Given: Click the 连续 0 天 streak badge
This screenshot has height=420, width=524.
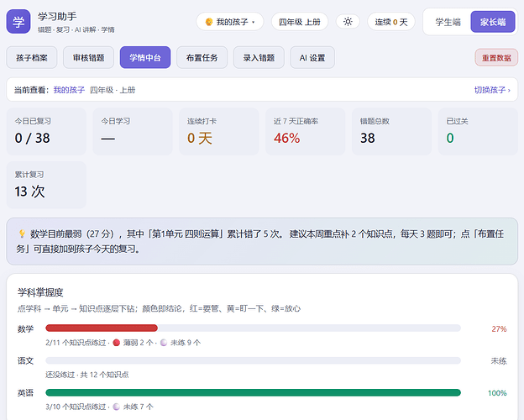Looking at the screenshot, I should [x=391, y=22].
